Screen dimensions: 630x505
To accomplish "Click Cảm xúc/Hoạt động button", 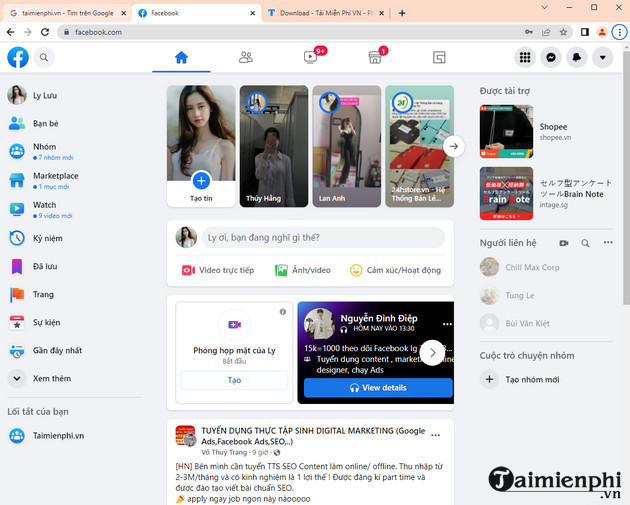I will coord(395,270).
